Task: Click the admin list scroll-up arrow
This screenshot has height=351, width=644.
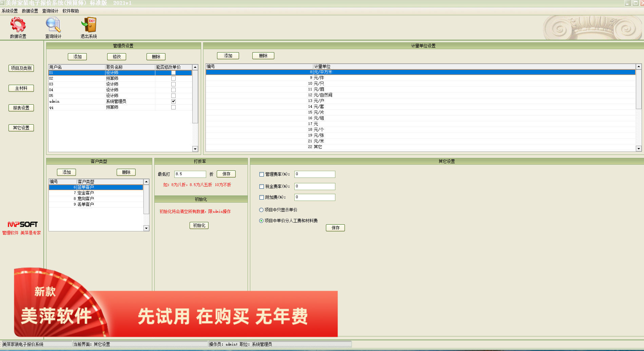Action: (195, 67)
